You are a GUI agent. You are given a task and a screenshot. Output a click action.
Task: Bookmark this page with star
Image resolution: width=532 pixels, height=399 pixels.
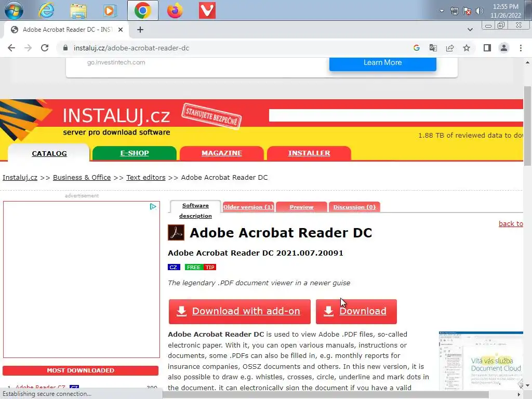click(467, 48)
